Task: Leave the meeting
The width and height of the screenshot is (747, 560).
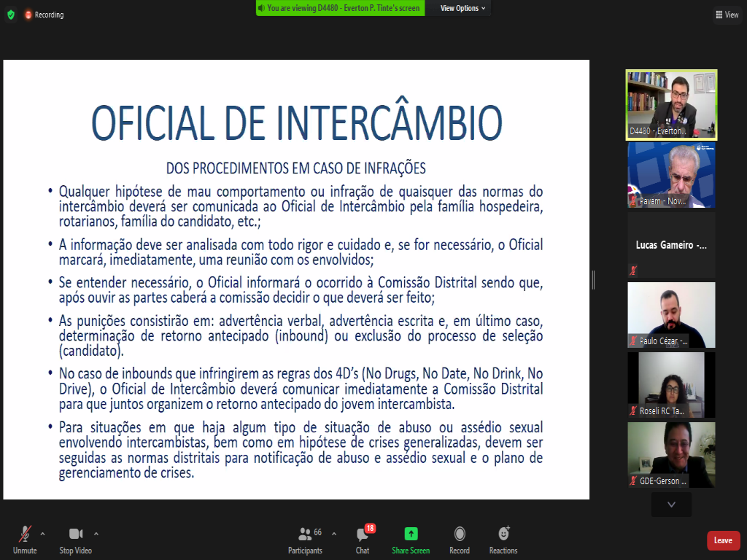Action: 723,540
